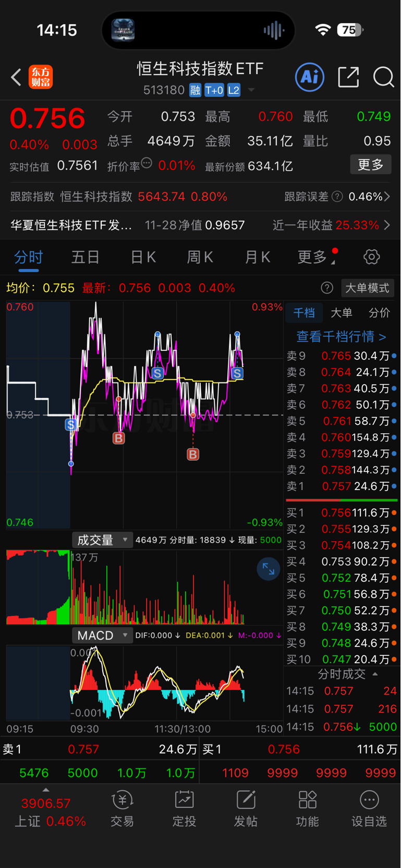Select 买1 0.756 order book row

pyautogui.click(x=342, y=513)
